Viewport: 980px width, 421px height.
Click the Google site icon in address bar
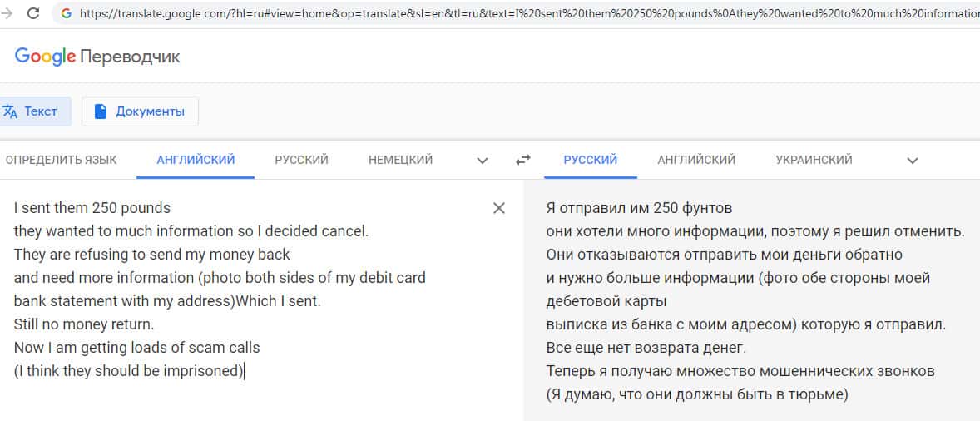(x=67, y=13)
